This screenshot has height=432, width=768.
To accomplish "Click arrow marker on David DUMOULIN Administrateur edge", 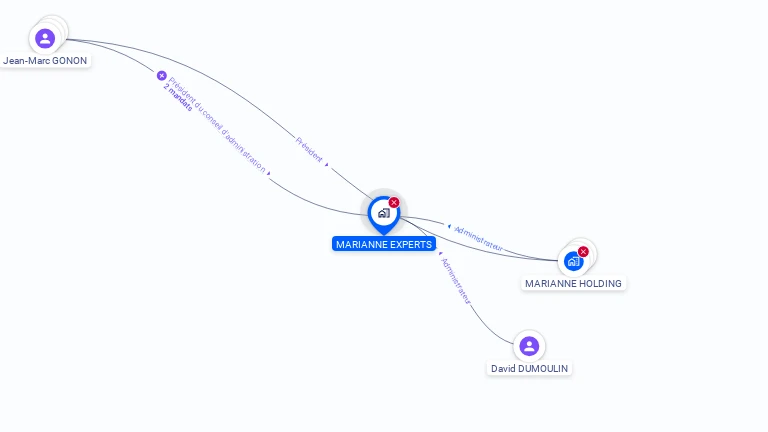I will 440,254.
